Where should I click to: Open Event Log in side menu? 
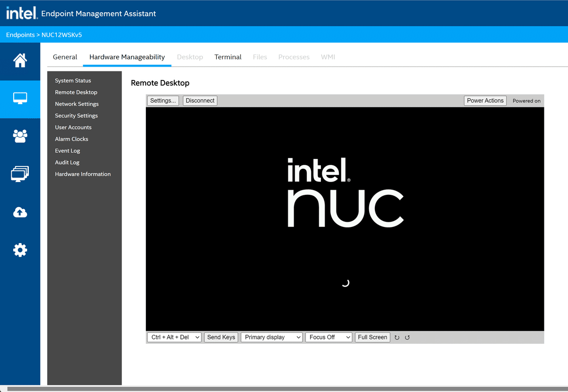pyautogui.click(x=67, y=151)
